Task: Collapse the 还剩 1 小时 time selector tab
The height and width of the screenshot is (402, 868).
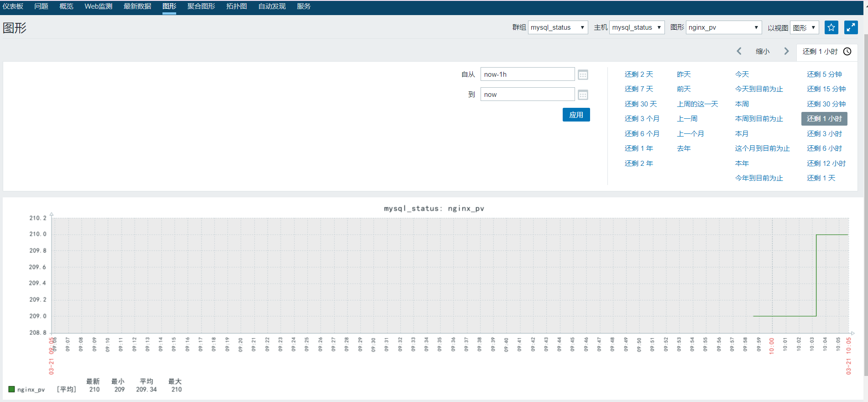Action: coord(826,52)
